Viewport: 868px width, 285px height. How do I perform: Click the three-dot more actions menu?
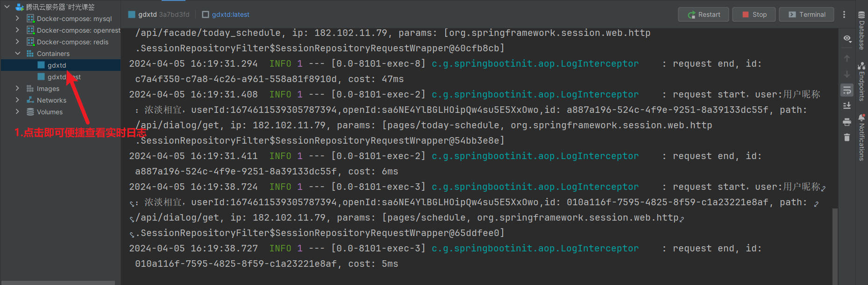tap(844, 14)
